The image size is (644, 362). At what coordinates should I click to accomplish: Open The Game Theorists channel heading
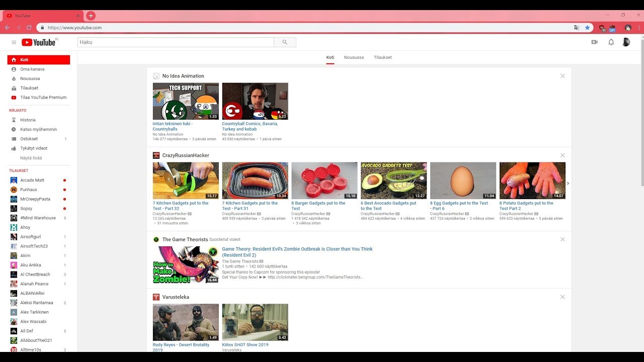coord(185,239)
